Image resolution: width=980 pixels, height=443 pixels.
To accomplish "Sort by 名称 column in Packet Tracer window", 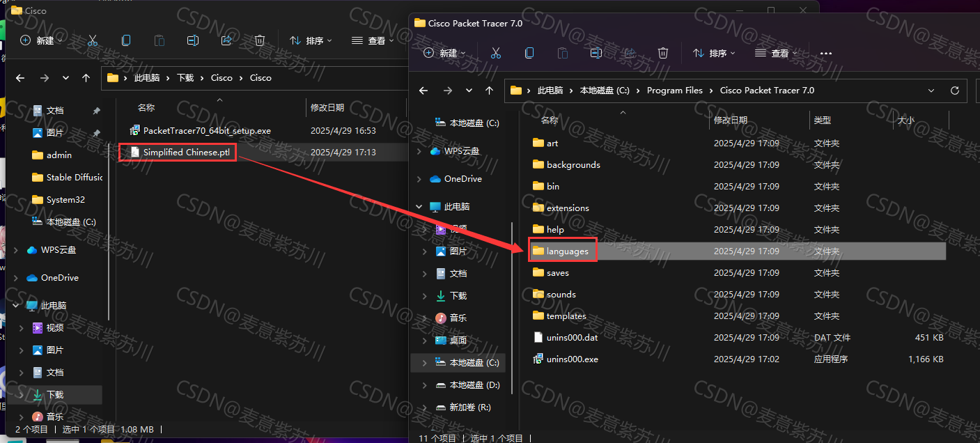I will coord(550,121).
